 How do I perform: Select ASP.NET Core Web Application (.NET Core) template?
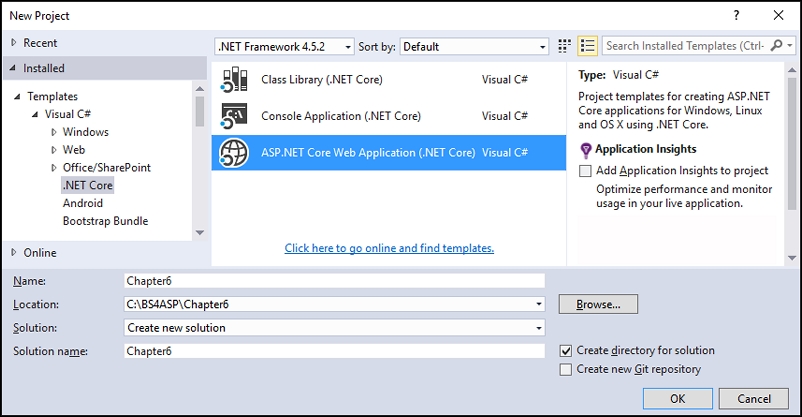coord(389,152)
